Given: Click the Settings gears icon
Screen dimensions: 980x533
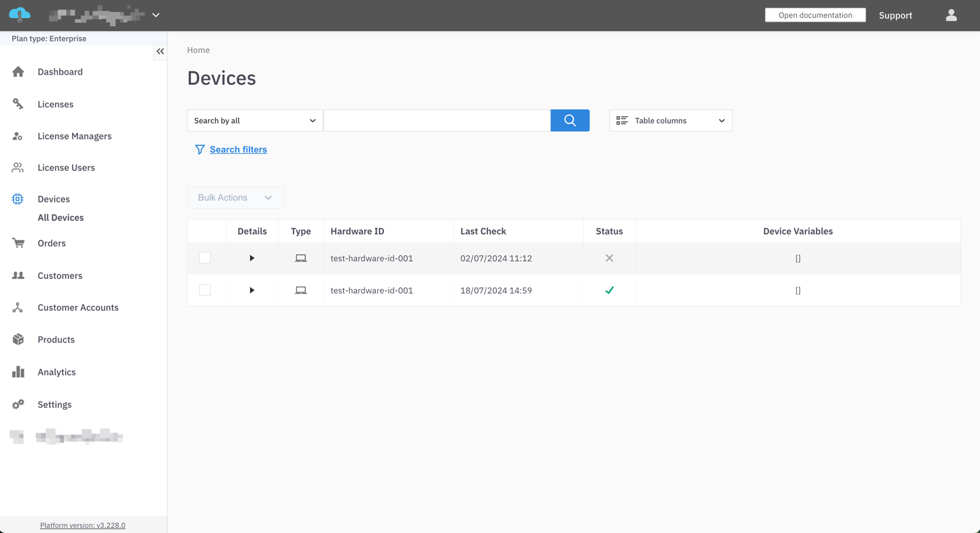Looking at the screenshot, I should 18,405.
